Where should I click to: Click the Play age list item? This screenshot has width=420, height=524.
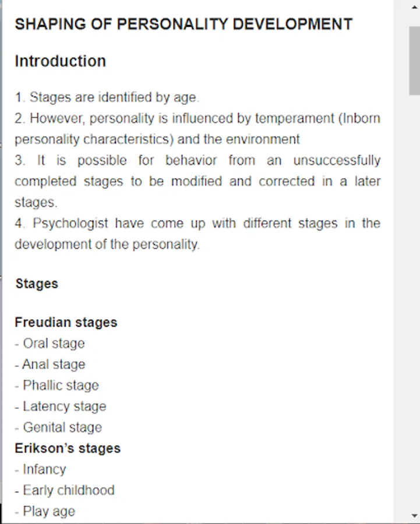(x=45, y=512)
